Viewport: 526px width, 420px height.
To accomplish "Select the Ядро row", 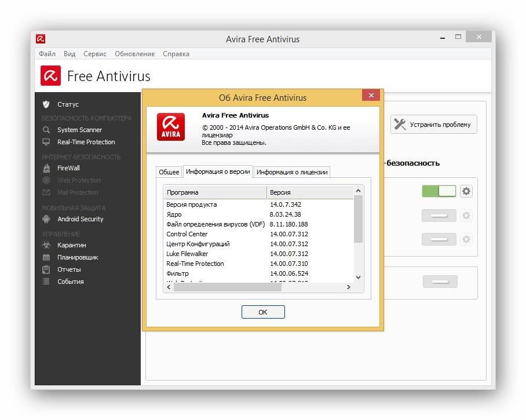I will (258, 214).
